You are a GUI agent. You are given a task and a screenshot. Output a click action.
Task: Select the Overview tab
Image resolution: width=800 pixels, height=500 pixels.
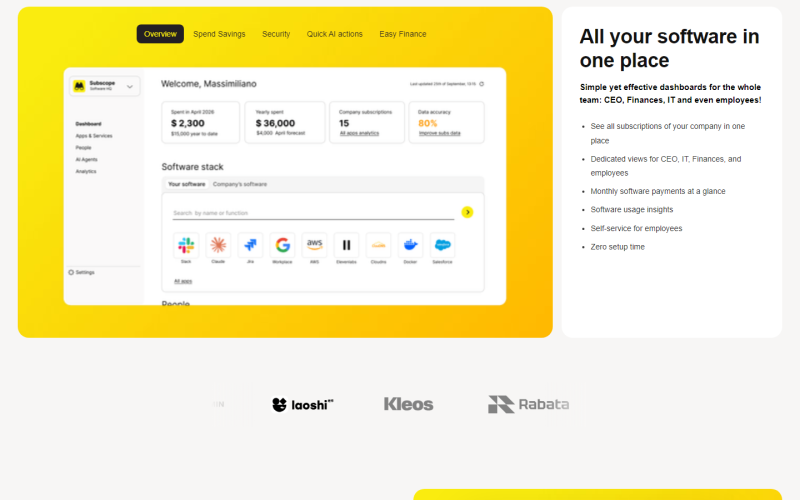click(160, 34)
